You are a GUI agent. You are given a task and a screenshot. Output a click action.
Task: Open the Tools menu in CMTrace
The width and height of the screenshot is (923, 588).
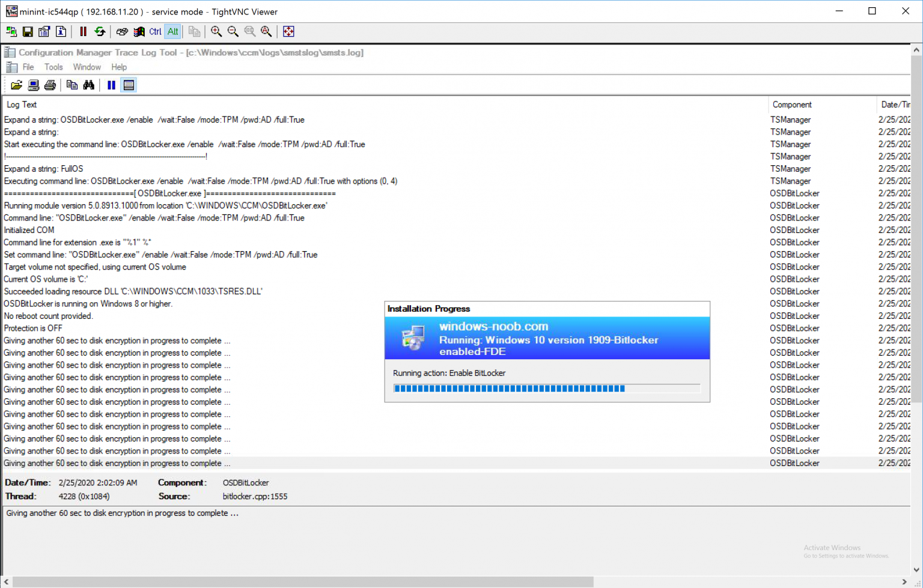click(53, 67)
